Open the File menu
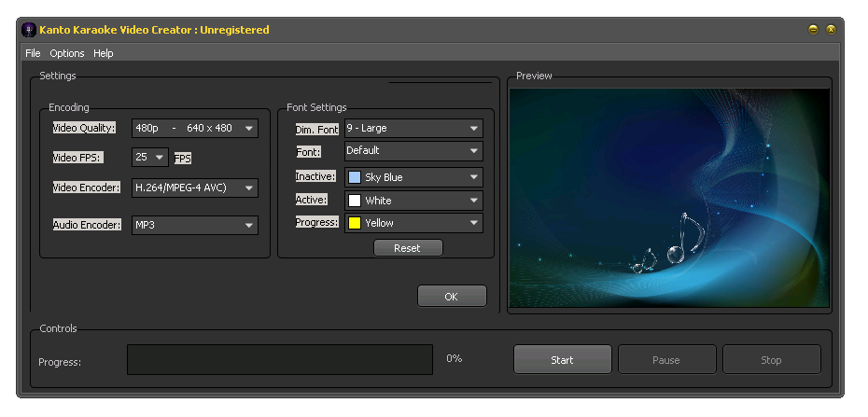868x417 pixels. coord(33,53)
